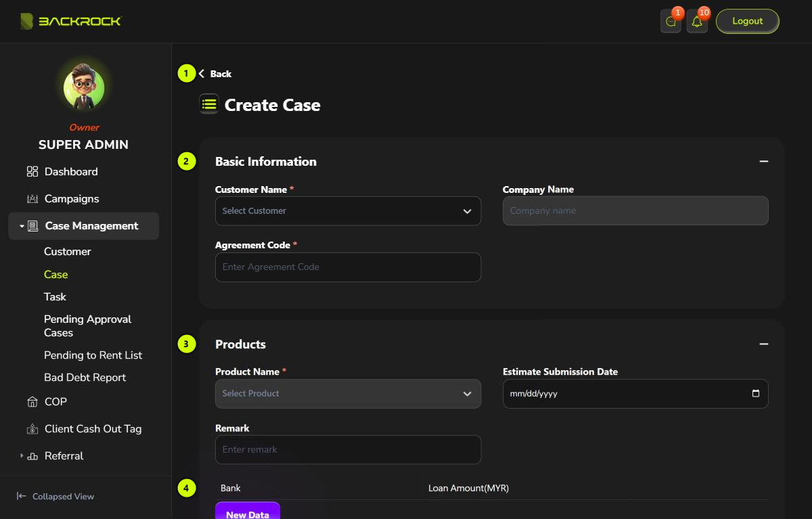Click the Bank column header
The height and width of the screenshot is (519, 812).
231,488
